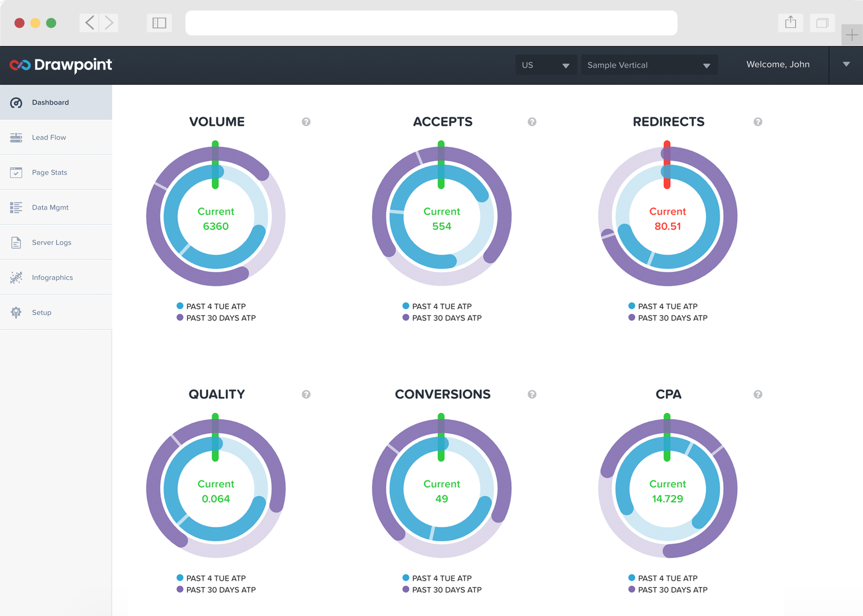Open the help tooltip for ACCEPTS
Screen dimensions: 863x616
[532, 122]
